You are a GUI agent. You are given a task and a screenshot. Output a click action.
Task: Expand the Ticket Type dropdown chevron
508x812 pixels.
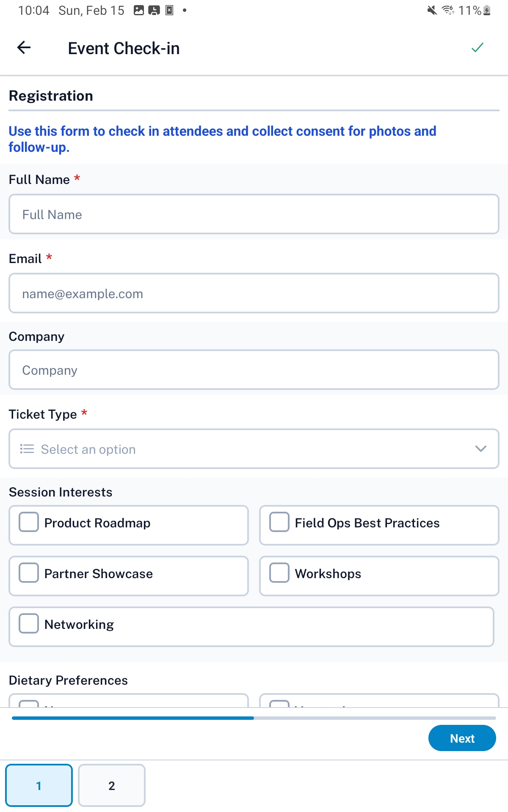point(480,449)
